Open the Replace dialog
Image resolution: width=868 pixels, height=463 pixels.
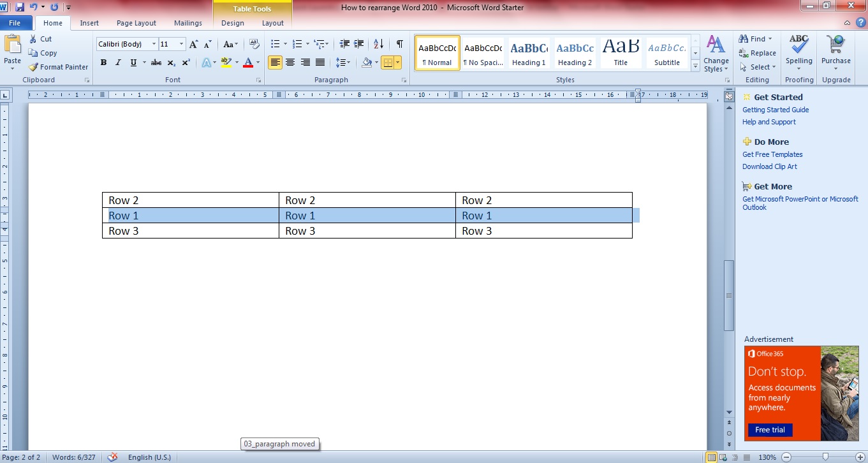coord(758,53)
